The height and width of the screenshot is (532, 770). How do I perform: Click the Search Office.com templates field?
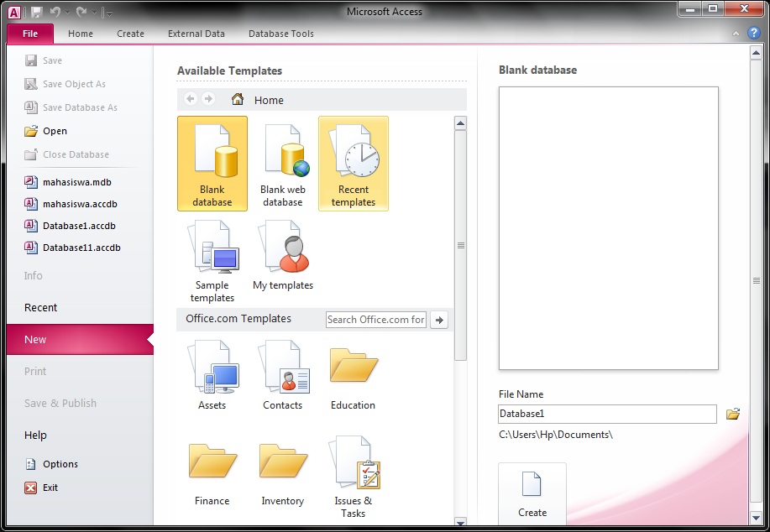(375, 320)
